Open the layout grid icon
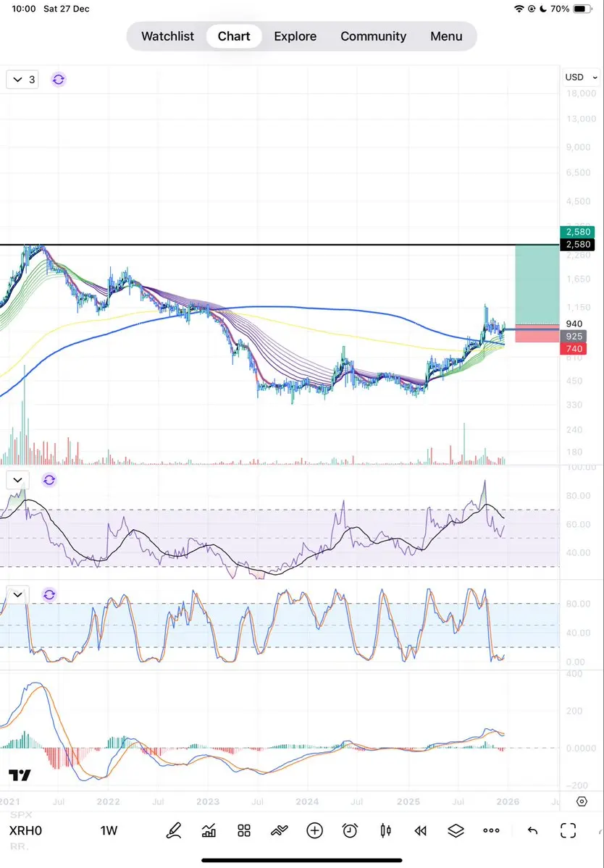604x868 pixels. [244, 830]
